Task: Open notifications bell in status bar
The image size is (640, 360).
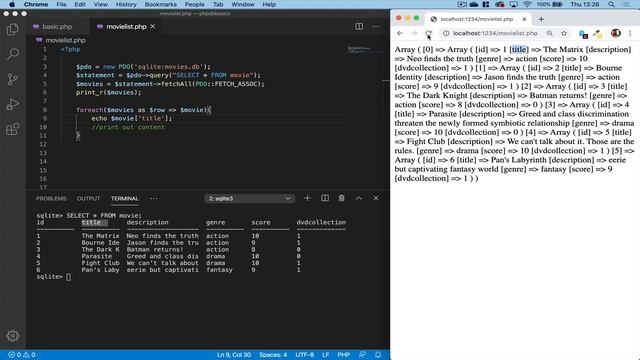Action: click(378, 355)
